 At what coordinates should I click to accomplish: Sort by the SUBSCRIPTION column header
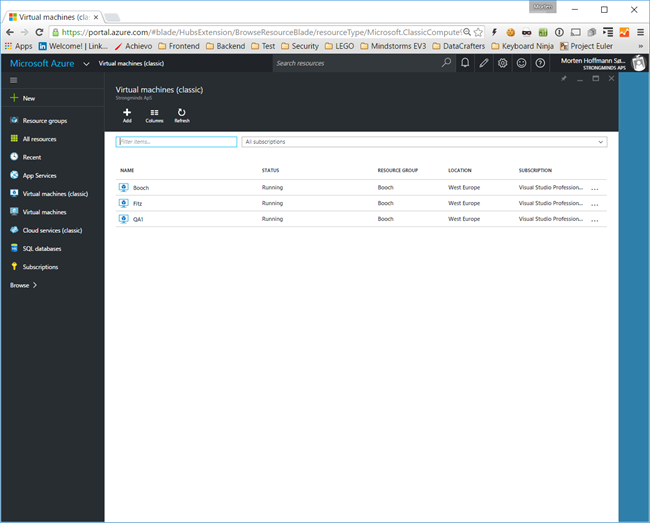pos(535,170)
